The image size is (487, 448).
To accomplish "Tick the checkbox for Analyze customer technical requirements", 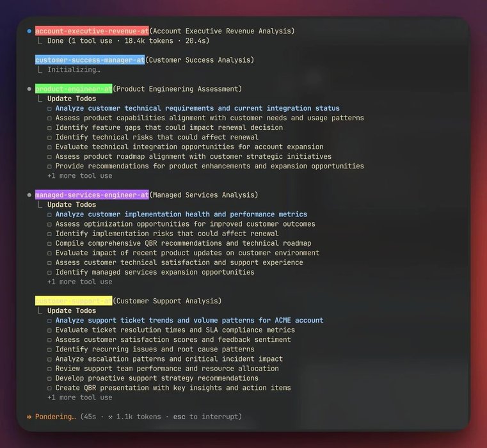I will (x=49, y=108).
